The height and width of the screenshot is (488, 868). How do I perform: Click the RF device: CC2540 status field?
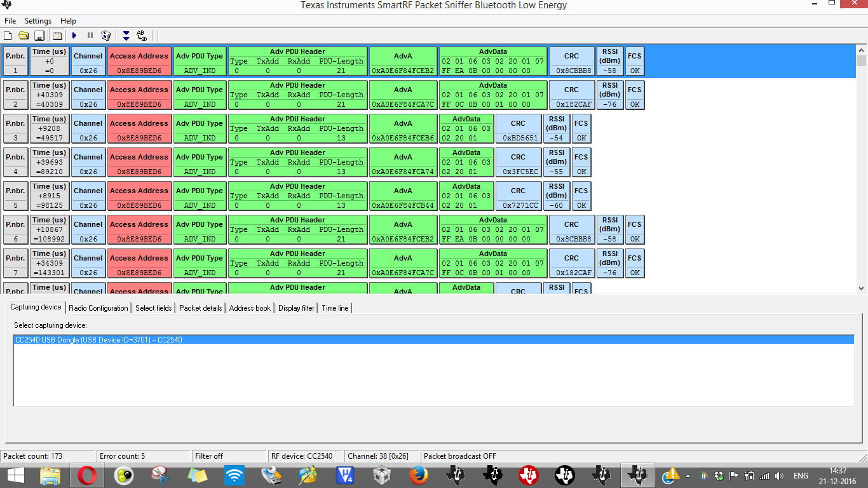306,456
